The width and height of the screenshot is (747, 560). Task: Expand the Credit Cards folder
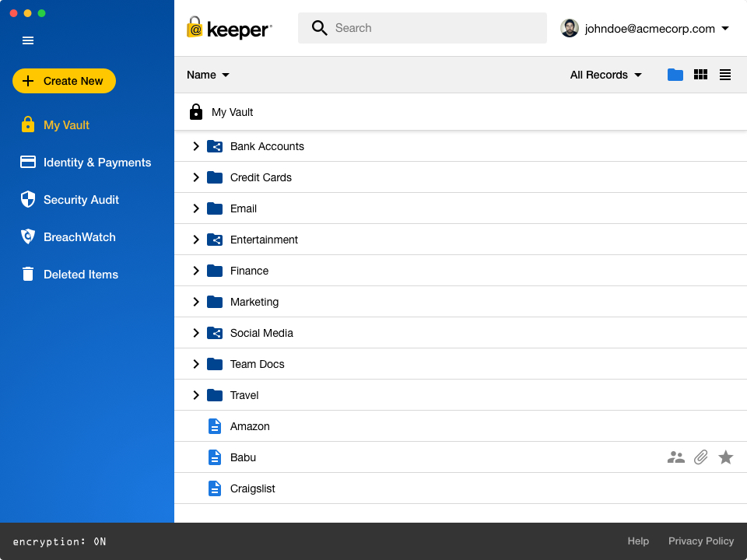[196, 177]
